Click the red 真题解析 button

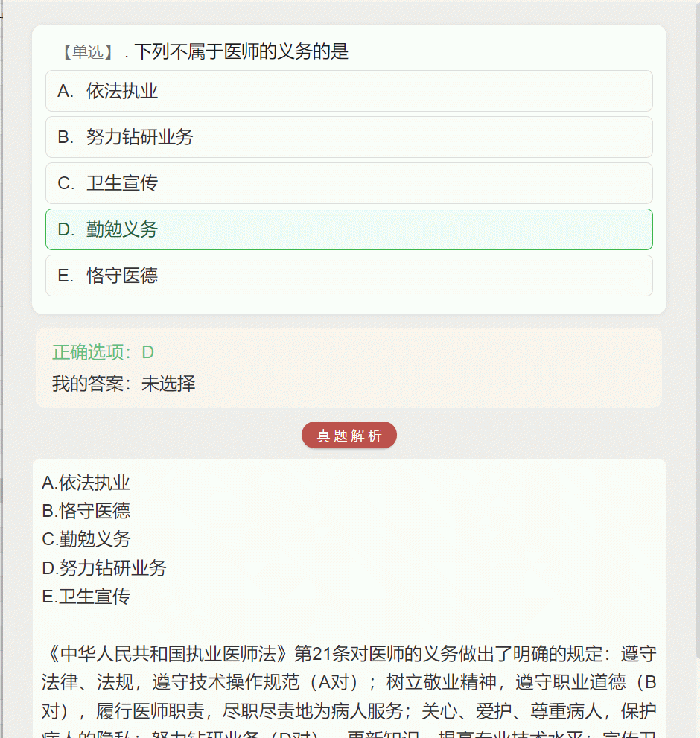click(349, 436)
